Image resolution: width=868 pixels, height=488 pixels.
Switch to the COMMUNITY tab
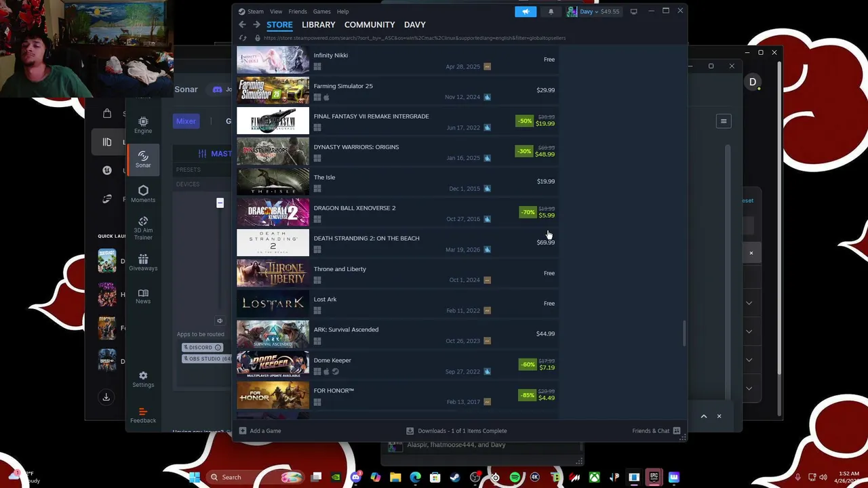370,24
